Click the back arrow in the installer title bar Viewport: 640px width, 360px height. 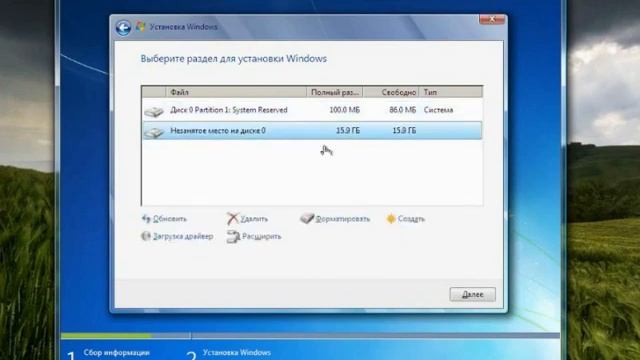(x=123, y=27)
